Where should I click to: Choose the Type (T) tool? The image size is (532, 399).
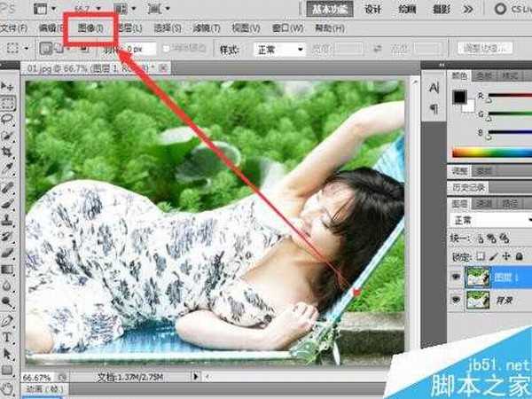point(9,337)
